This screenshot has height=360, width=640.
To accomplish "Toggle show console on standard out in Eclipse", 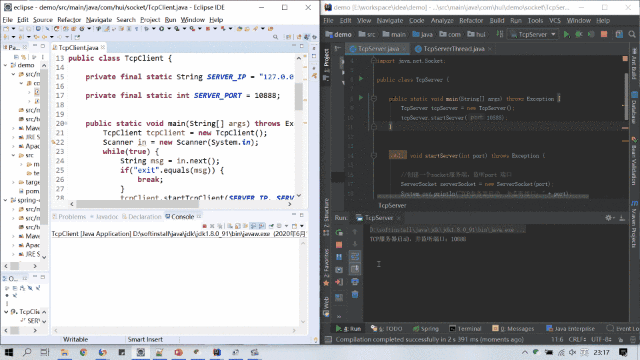I will click(x=253, y=226).
